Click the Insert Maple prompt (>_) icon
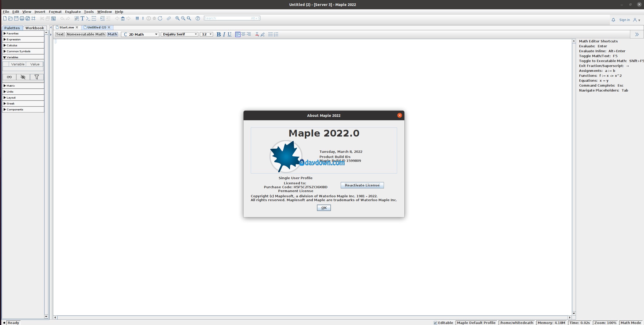The width and height of the screenshot is (644, 325). [88, 18]
